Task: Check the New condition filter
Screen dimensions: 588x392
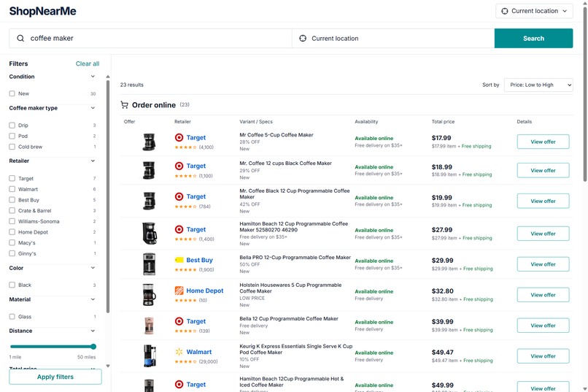Action: (12, 93)
